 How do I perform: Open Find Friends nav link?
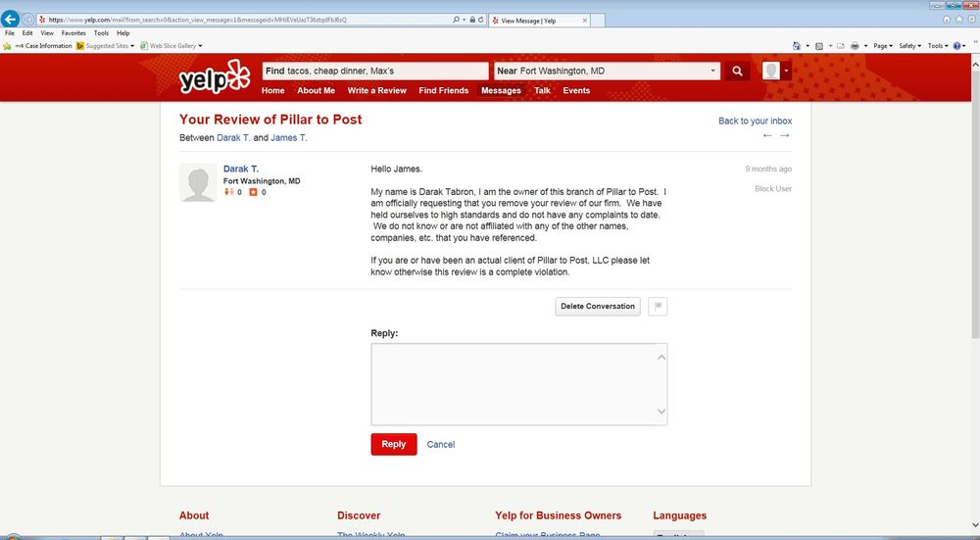444,90
